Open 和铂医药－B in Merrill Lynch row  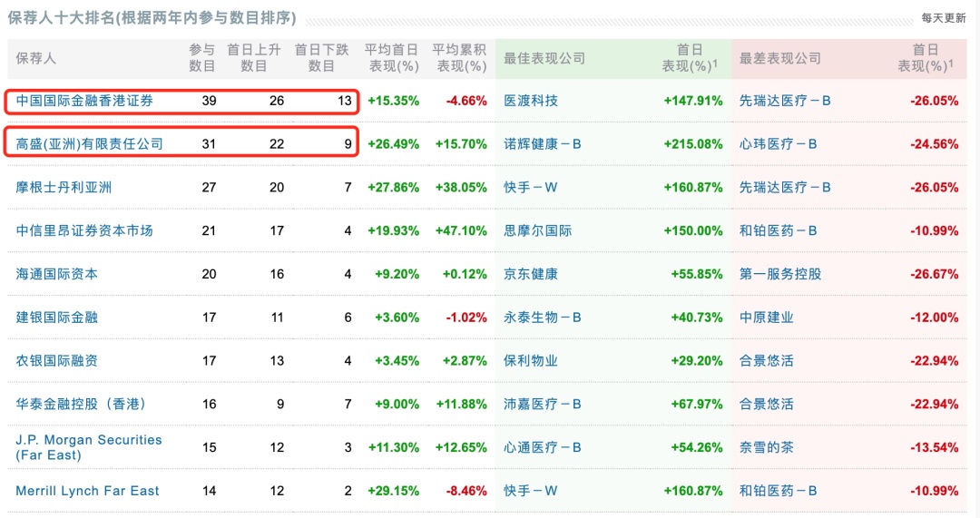tap(779, 491)
